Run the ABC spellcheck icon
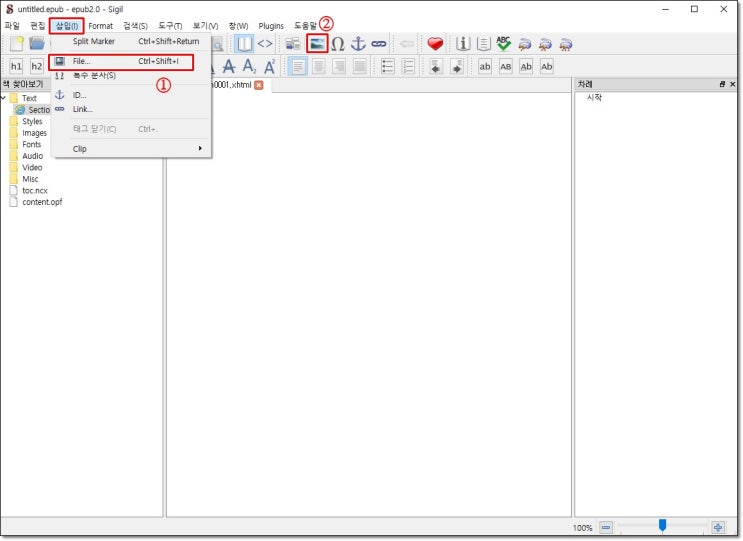The image size is (743, 541). 503,44
